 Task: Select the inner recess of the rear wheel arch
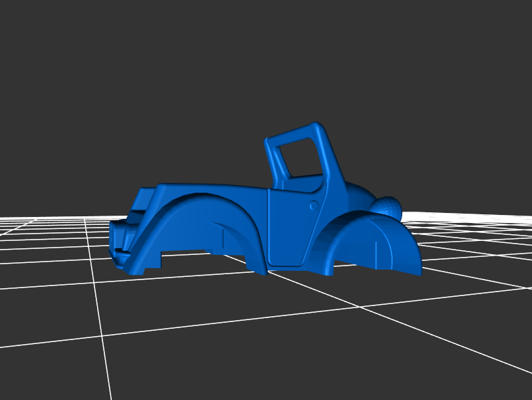point(233,240)
